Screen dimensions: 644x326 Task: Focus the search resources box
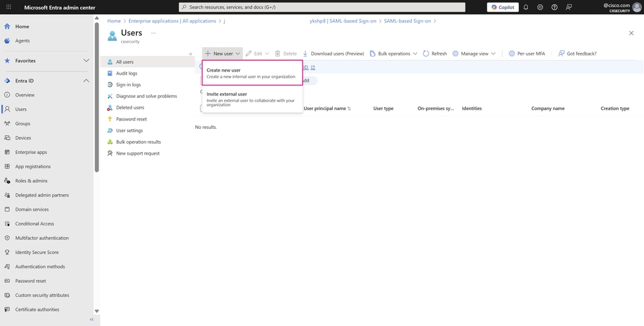pyautogui.click(x=322, y=7)
